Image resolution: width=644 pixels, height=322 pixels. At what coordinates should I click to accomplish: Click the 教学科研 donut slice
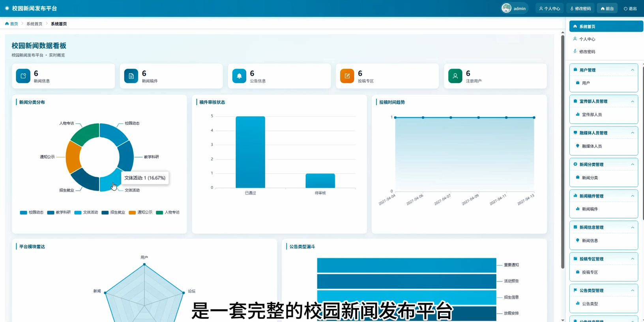pyautogui.click(x=126, y=156)
